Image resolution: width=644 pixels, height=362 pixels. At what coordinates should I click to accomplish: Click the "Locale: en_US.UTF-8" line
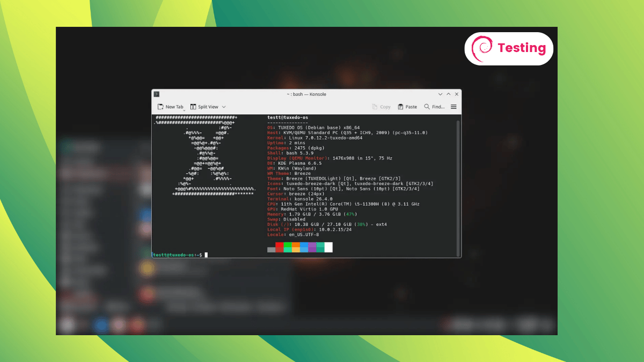293,234
